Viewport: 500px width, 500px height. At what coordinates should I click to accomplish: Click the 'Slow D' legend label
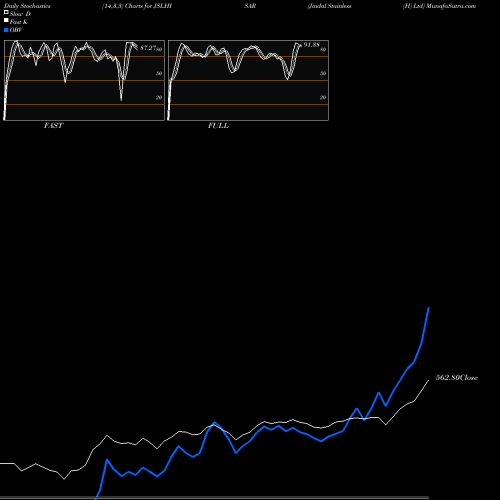20,14
